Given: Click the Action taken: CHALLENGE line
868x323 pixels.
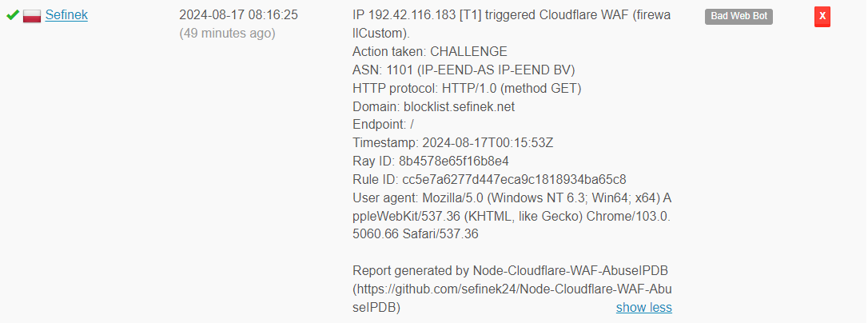Looking at the screenshot, I should tap(430, 52).
